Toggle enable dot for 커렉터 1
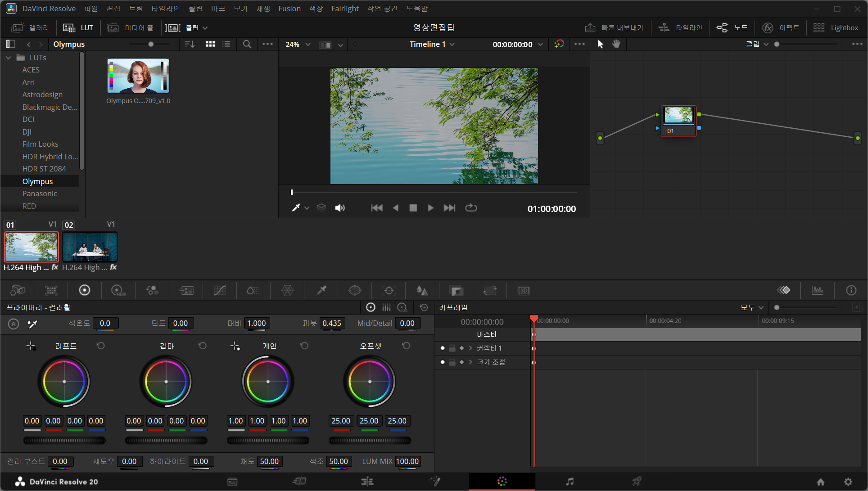This screenshot has height=491, width=868. click(x=443, y=348)
